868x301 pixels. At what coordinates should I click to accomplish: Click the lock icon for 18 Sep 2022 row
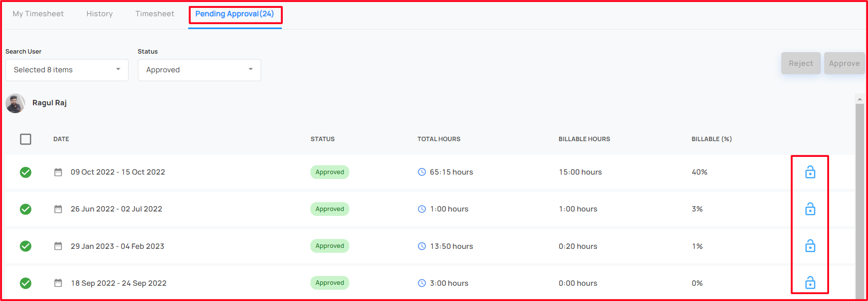[810, 282]
